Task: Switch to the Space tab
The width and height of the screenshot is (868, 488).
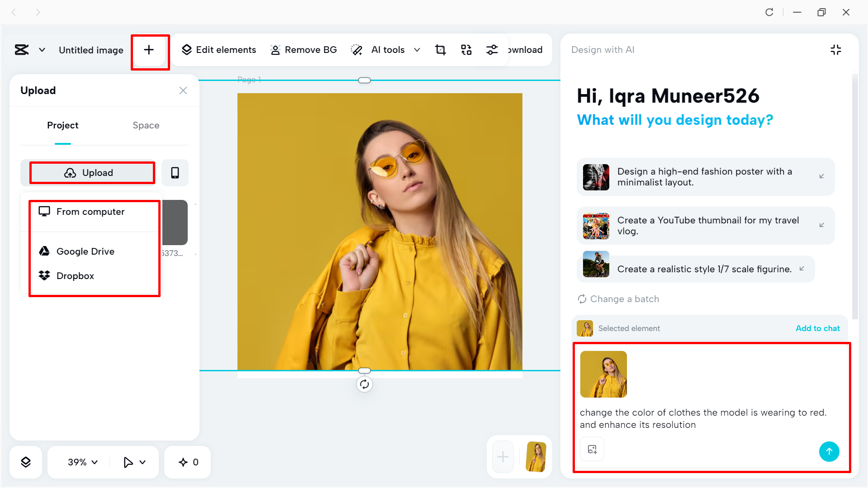Action: (x=146, y=125)
